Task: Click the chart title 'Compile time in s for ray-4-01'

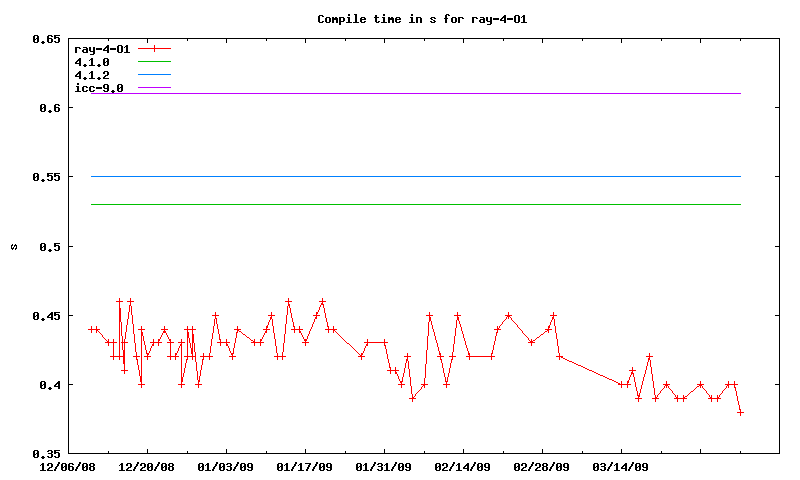Action: click(400, 19)
